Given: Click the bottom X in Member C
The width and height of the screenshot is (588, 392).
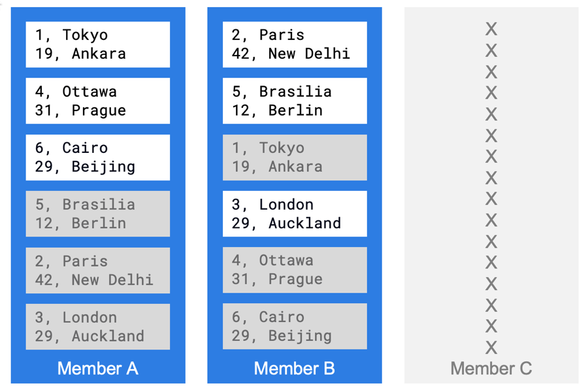Looking at the screenshot, I should 491,347.
